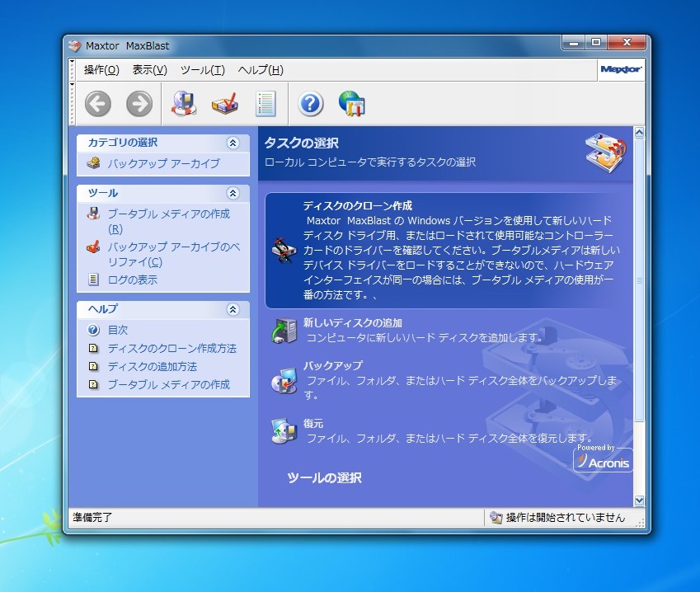Click the page icon beside help ブータブル メディアの作成

coord(93,384)
